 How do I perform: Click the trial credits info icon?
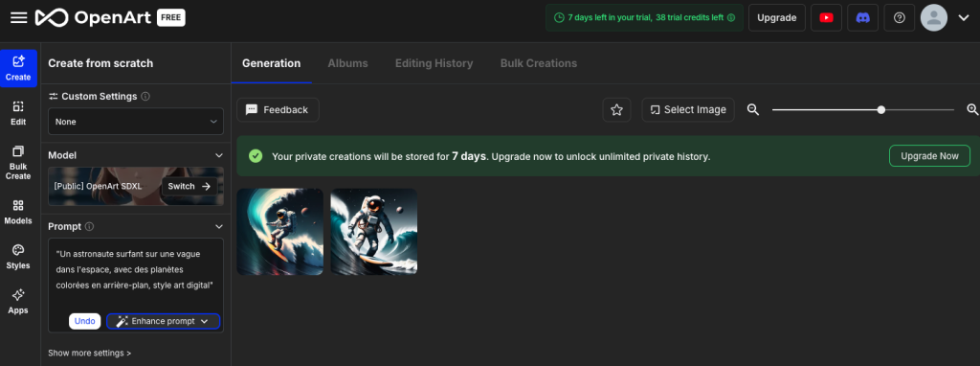point(730,17)
